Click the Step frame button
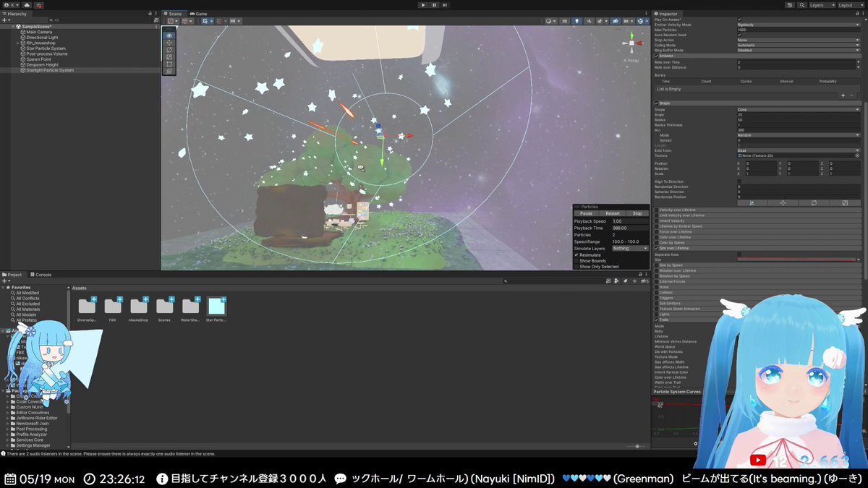 tap(444, 5)
